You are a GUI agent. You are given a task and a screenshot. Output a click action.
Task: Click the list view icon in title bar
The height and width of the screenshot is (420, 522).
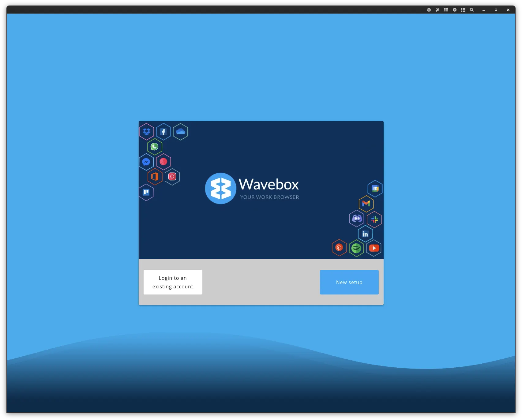pos(446,10)
